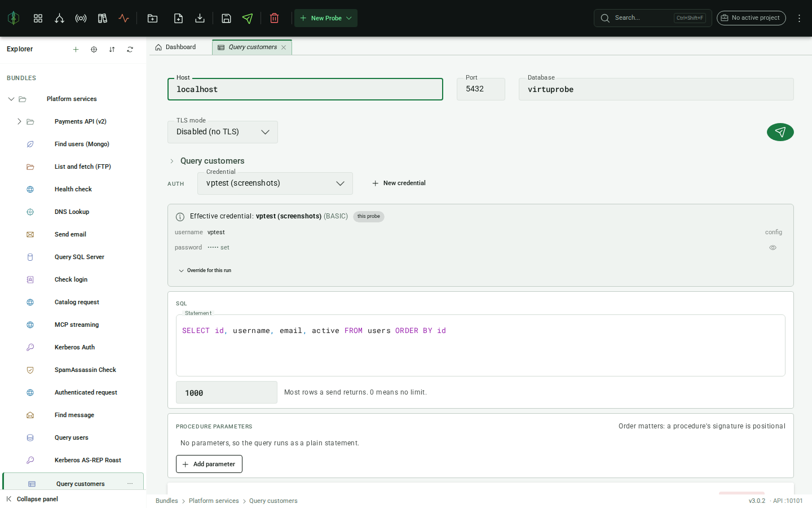Save the probe with the floppy-disk icon
Viewport: 812px width, 508px height.
pos(226,18)
